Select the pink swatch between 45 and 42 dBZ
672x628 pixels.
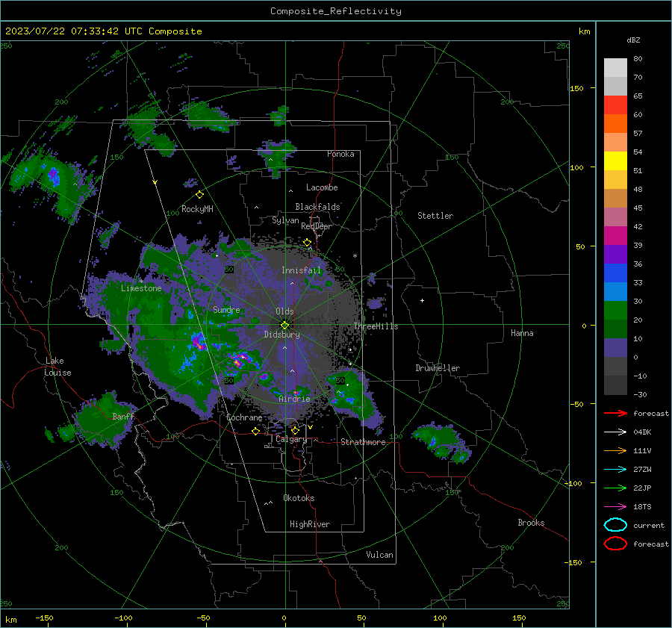point(615,217)
